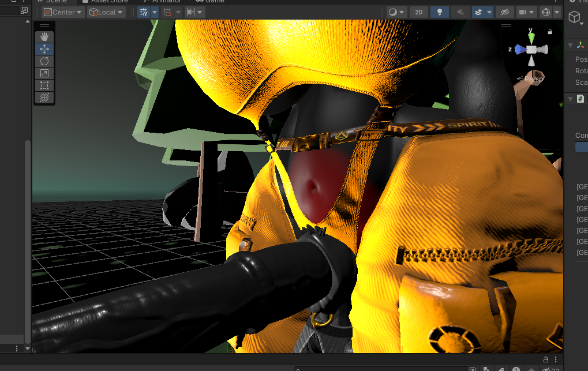Open the draw mode shading dropdown
The width and height of the screenshot is (588, 371).
[396, 12]
